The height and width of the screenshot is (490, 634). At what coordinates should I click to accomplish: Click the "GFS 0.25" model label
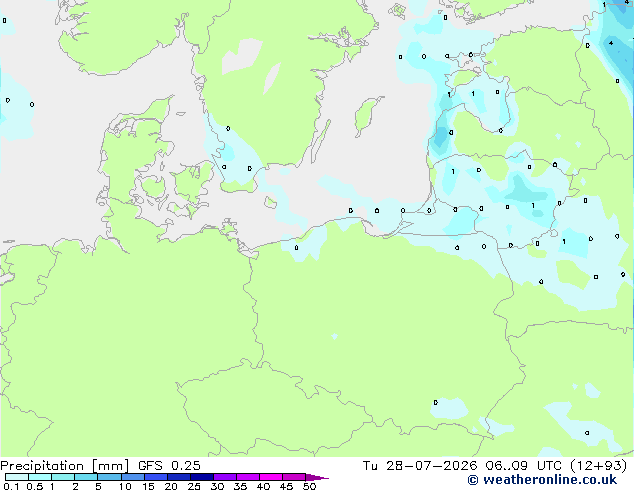click(x=169, y=466)
